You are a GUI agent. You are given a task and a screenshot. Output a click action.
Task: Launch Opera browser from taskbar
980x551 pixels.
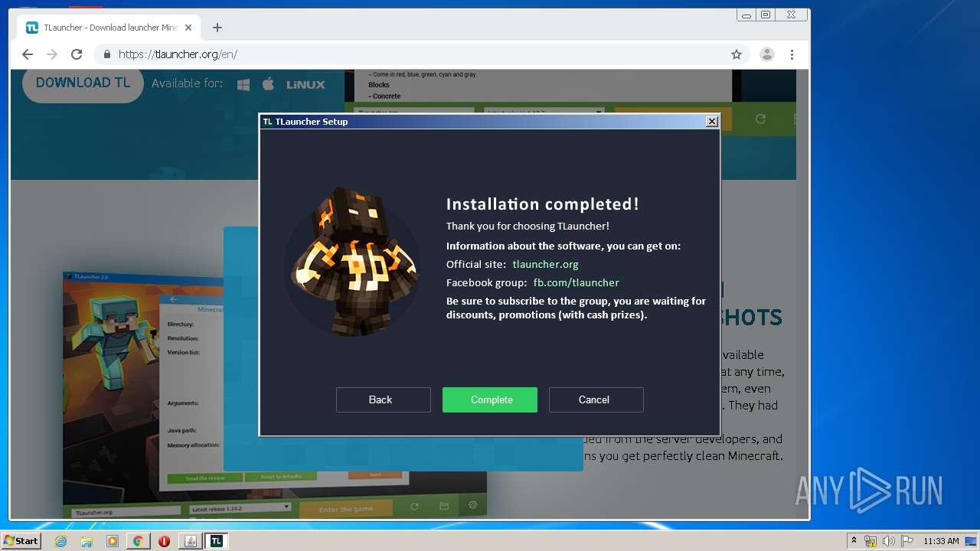point(164,541)
